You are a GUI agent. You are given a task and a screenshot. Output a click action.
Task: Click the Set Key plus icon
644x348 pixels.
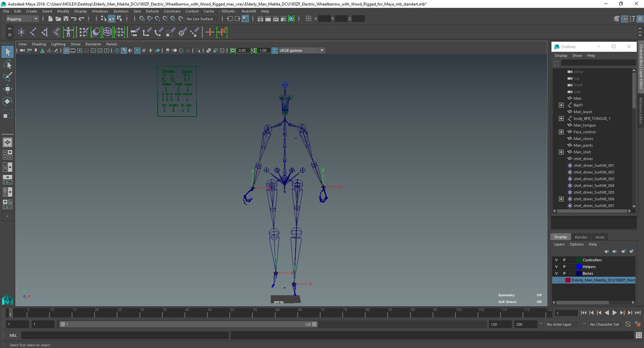(210, 32)
